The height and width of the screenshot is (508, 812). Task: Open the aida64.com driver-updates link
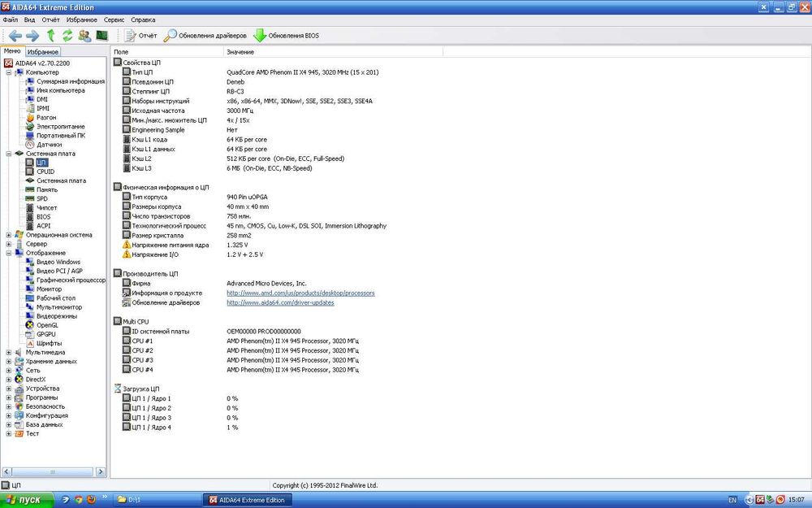pos(280,302)
